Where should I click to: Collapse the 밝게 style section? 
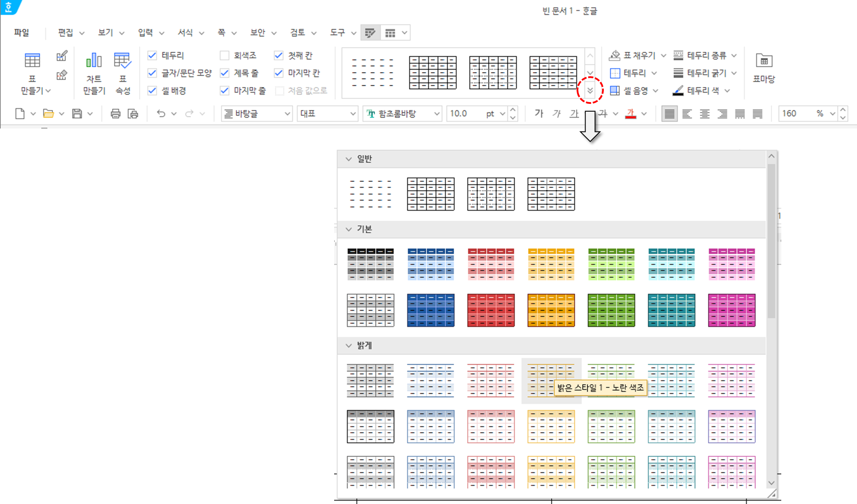point(349,345)
